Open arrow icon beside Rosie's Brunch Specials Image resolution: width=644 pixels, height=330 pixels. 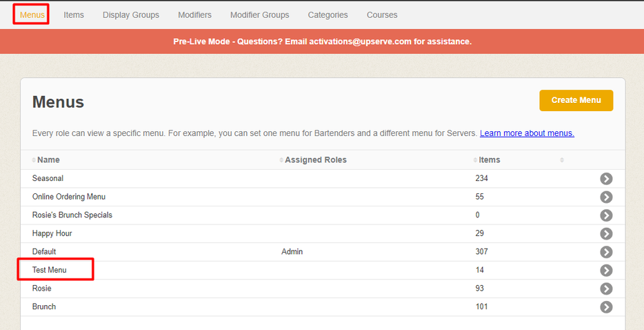point(605,215)
